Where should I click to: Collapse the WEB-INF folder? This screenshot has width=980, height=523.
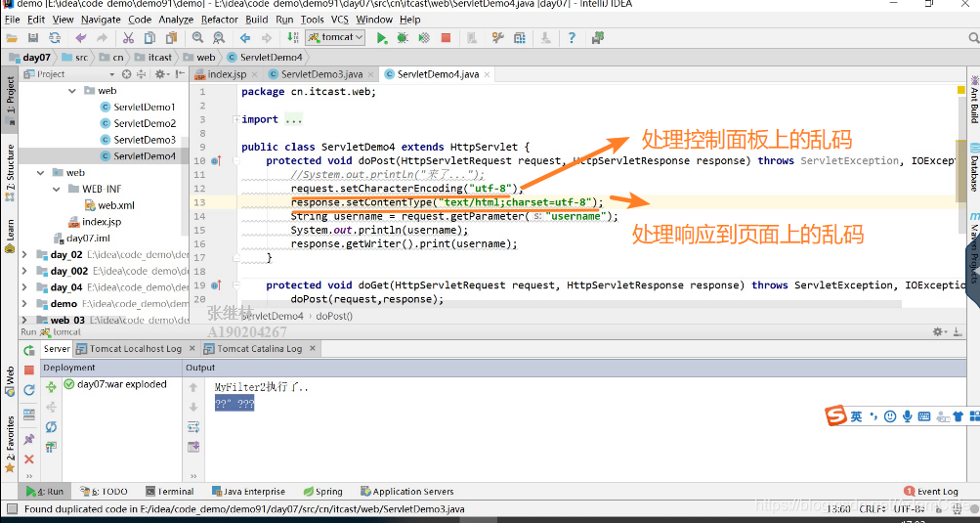(x=57, y=189)
